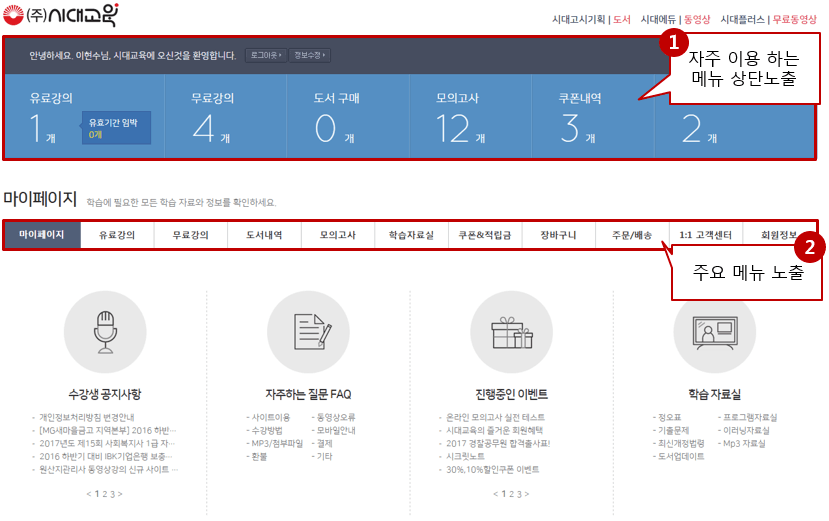Select the 쿠폰내역 count tile

tap(593, 116)
